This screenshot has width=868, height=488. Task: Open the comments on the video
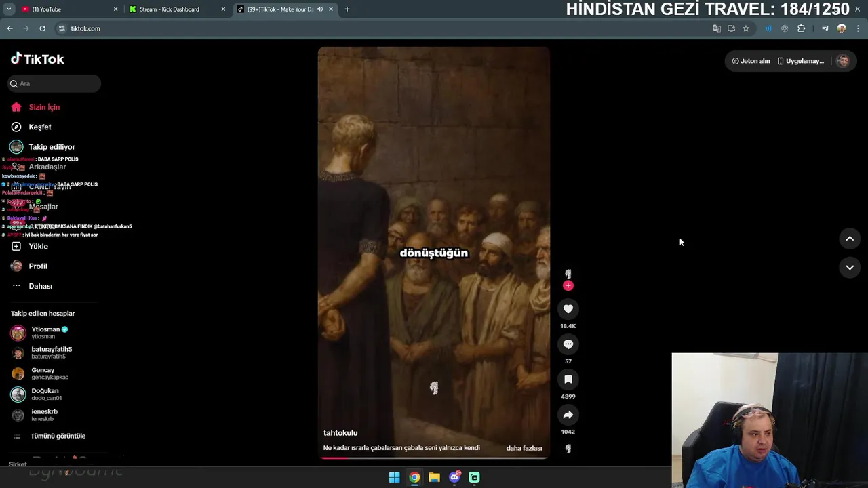pos(568,344)
